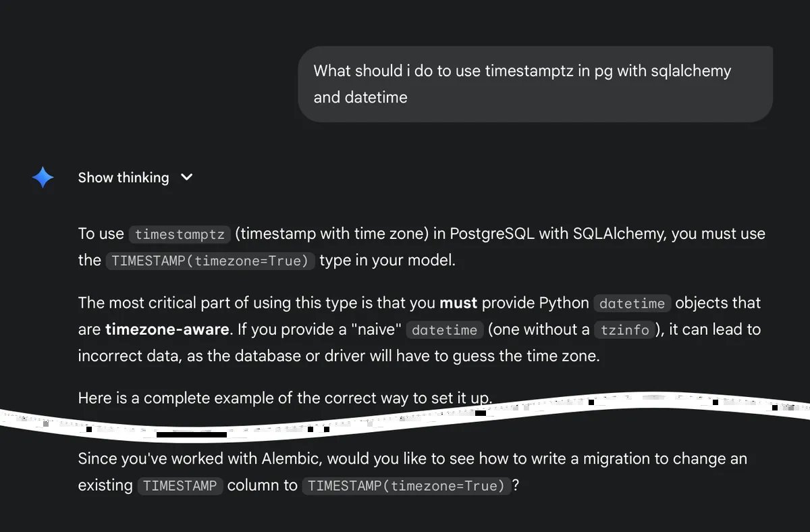Click the tzinfo inline code element
The width and height of the screenshot is (810, 532).
[624, 330]
